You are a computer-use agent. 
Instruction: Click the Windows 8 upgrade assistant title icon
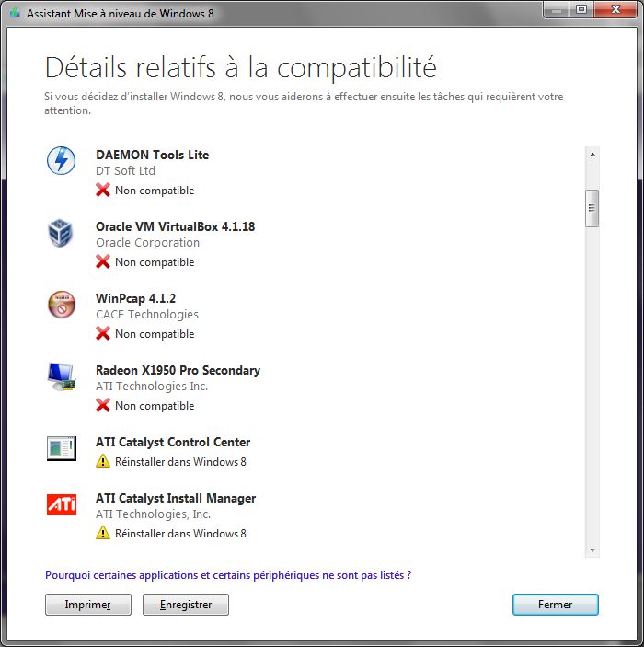(16, 13)
